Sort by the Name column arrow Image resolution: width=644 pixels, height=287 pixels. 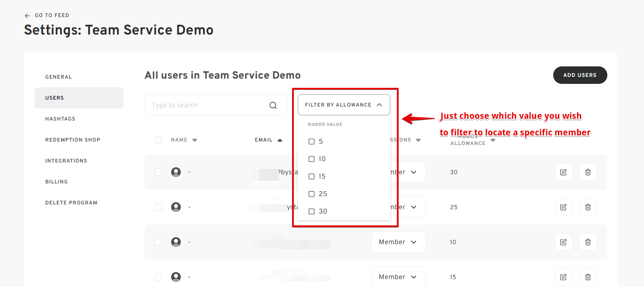[x=195, y=140]
